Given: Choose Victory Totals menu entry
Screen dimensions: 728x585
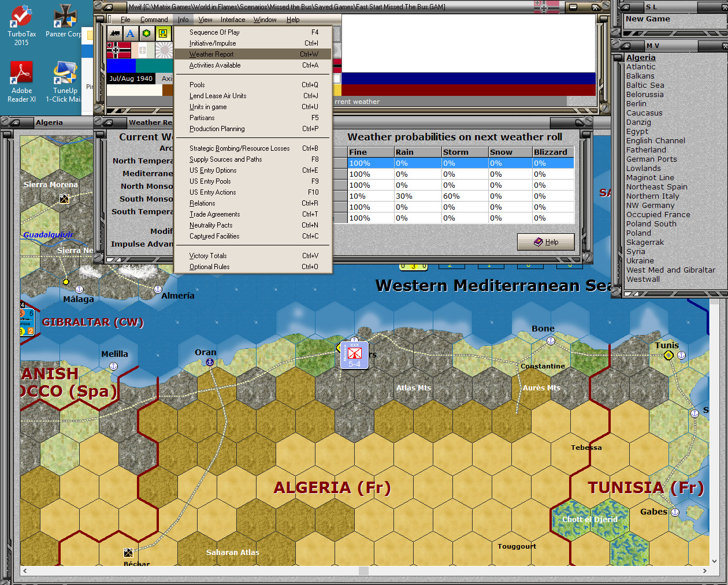Looking at the screenshot, I should [253, 256].
